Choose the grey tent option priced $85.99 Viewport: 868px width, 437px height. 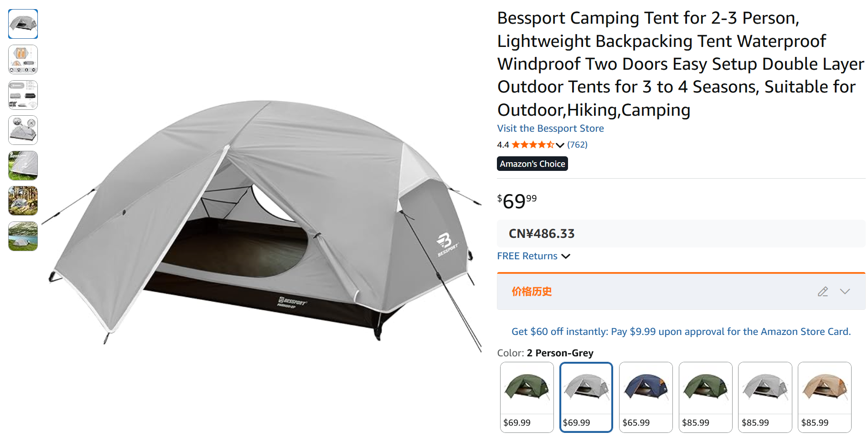coord(765,397)
